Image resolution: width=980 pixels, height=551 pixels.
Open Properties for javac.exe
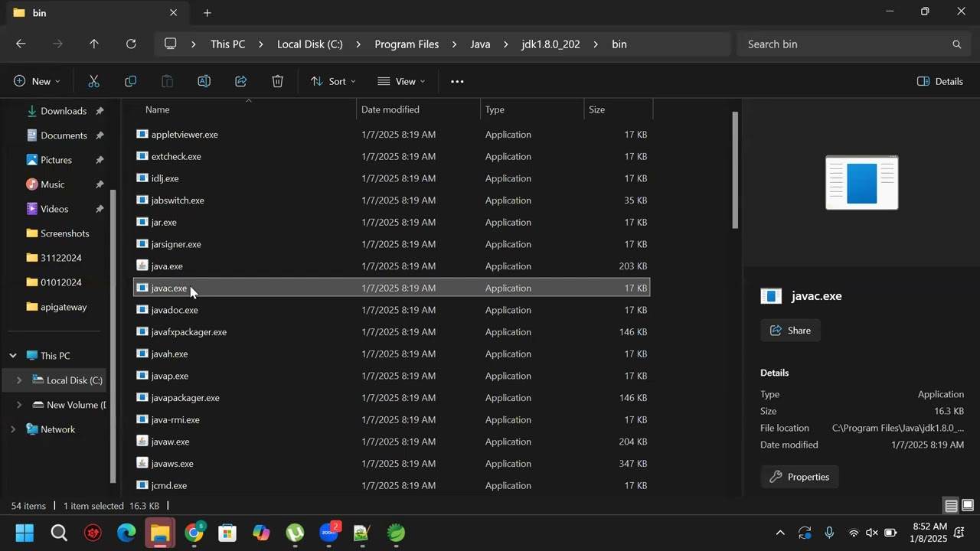click(800, 477)
